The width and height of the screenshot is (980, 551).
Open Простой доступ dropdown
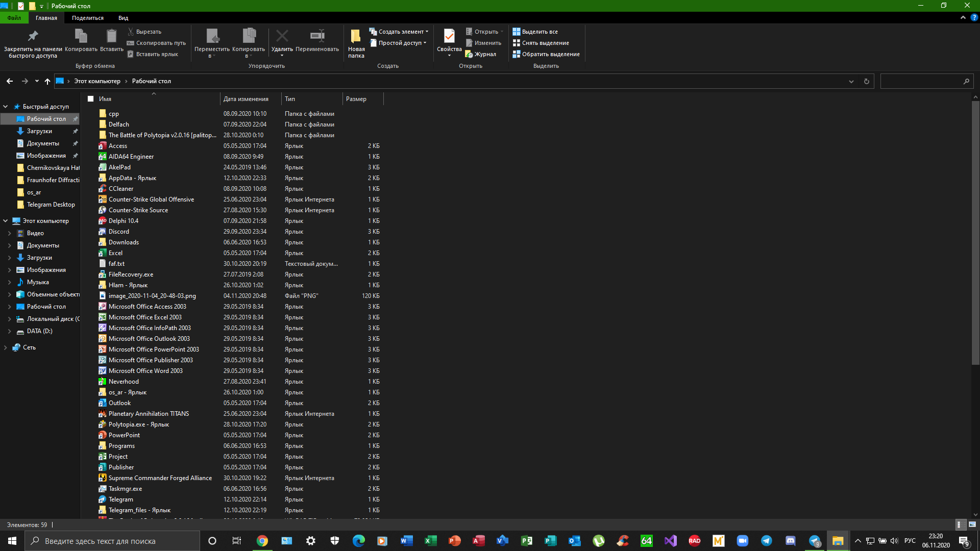398,43
